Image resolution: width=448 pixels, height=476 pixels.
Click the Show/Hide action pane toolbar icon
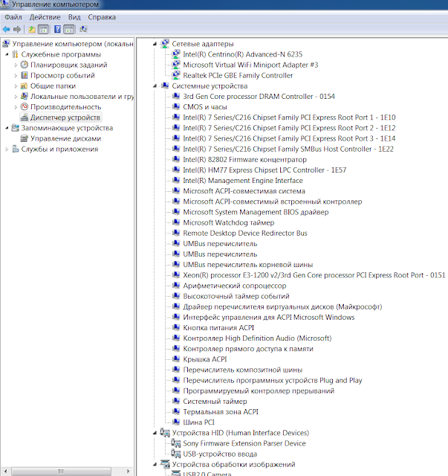click(x=69, y=30)
